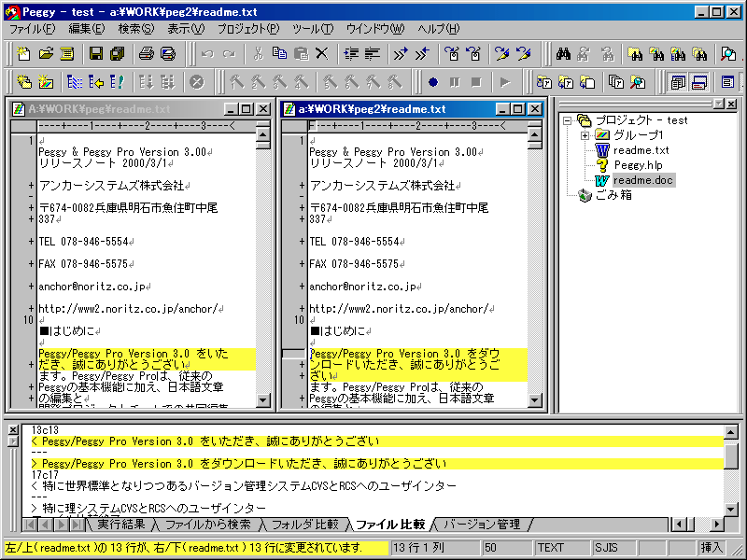The height and width of the screenshot is (560, 747).
Task: Select ごみ箱 in the project tree
Action: pos(613,195)
